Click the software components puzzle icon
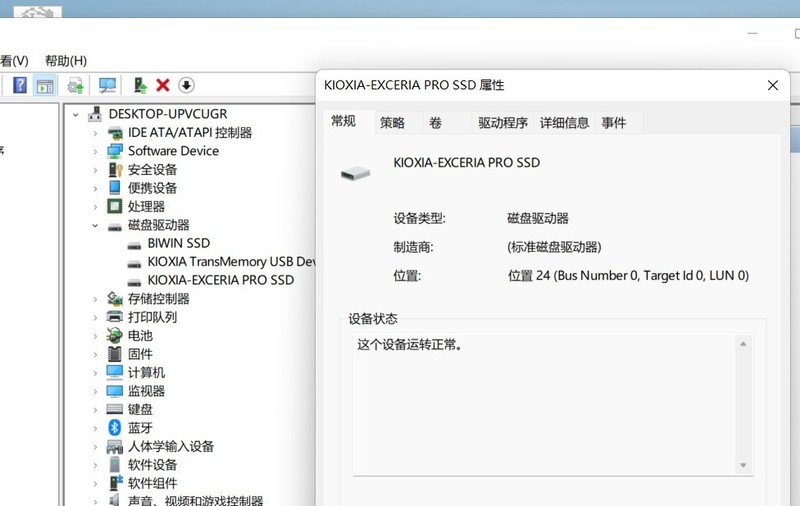Screen dimensions: 800x506 [116, 483]
